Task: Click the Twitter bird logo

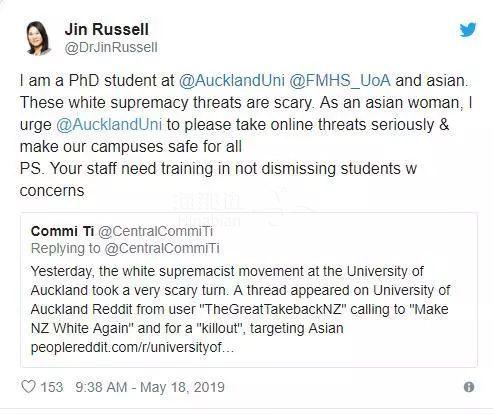Action: click(x=468, y=30)
